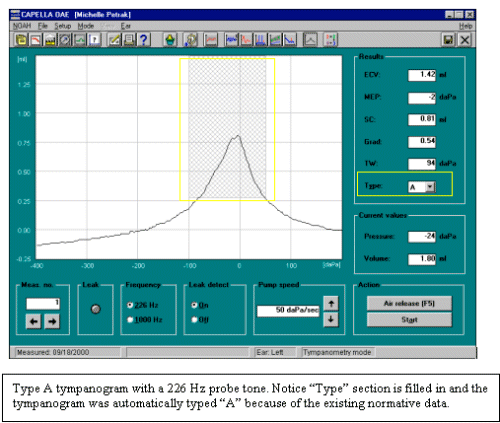Click the yellow clipboard icon in toolbar
Image resolution: width=500 pixels, height=423 pixels.
[x=21, y=40]
